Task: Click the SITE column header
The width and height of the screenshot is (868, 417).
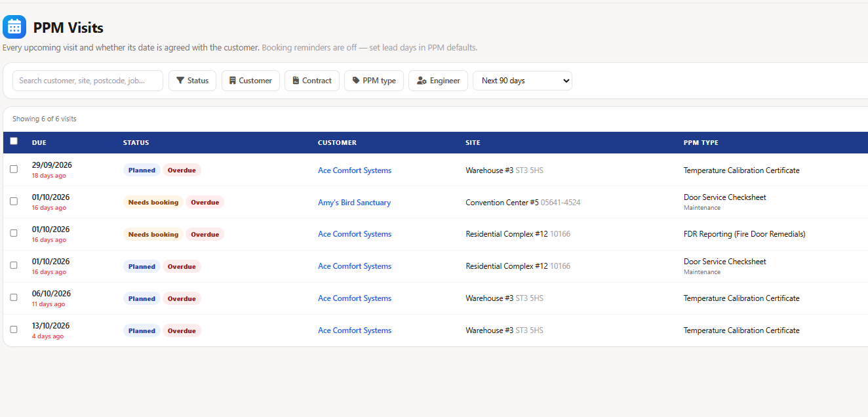Action: point(473,143)
